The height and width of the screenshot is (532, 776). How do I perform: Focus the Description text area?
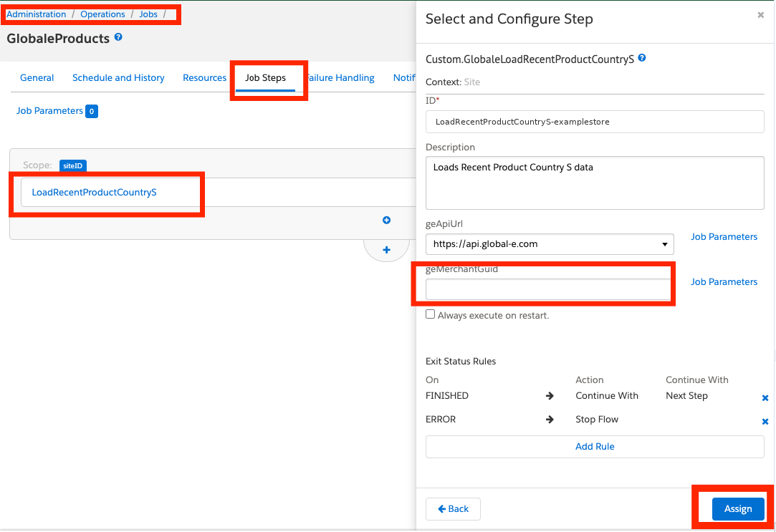(595, 183)
